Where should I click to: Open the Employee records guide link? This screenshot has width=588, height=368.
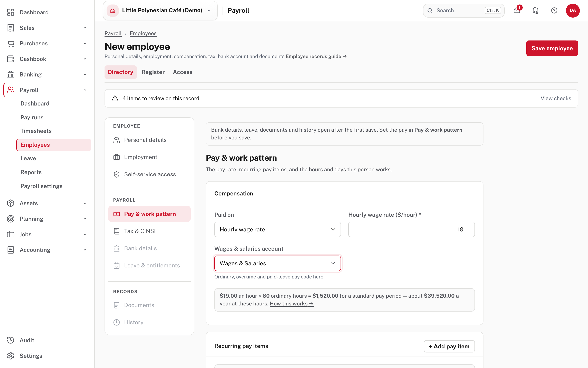click(316, 56)
